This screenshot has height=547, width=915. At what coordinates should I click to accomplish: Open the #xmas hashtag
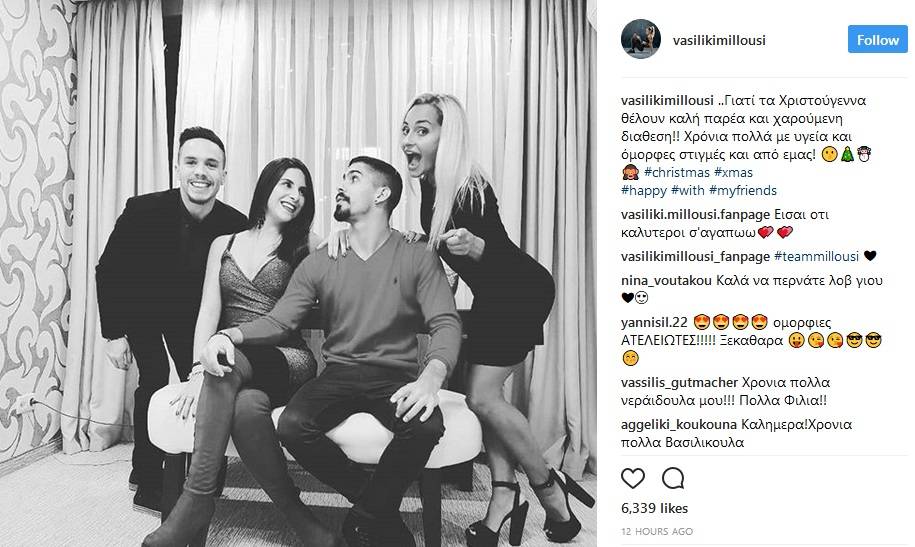point(733,172)
